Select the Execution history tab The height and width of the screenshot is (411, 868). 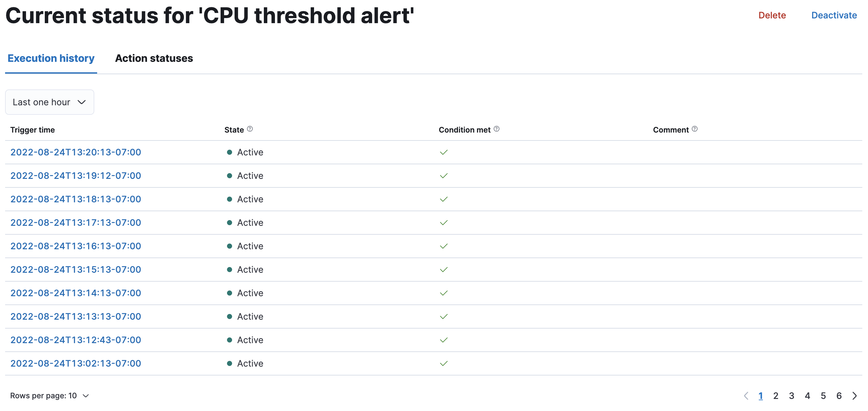51,58
